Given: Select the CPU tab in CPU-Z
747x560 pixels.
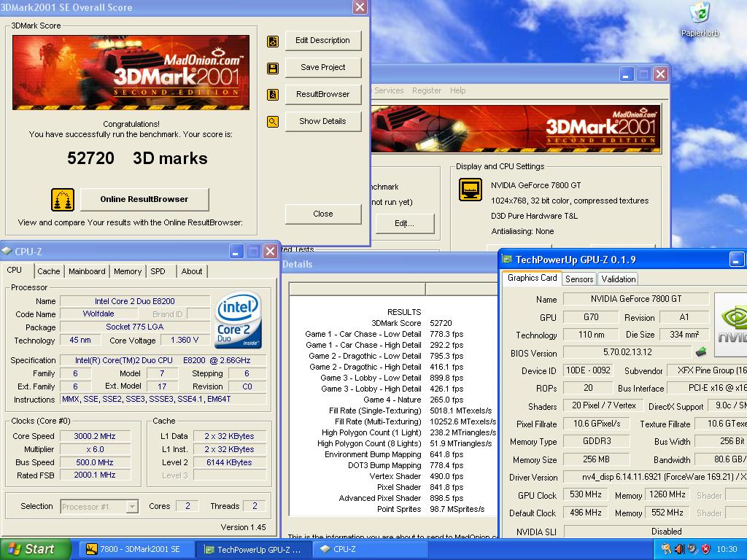Looking at the screenshot, I should pyautogui.click(x=15, y=270).
